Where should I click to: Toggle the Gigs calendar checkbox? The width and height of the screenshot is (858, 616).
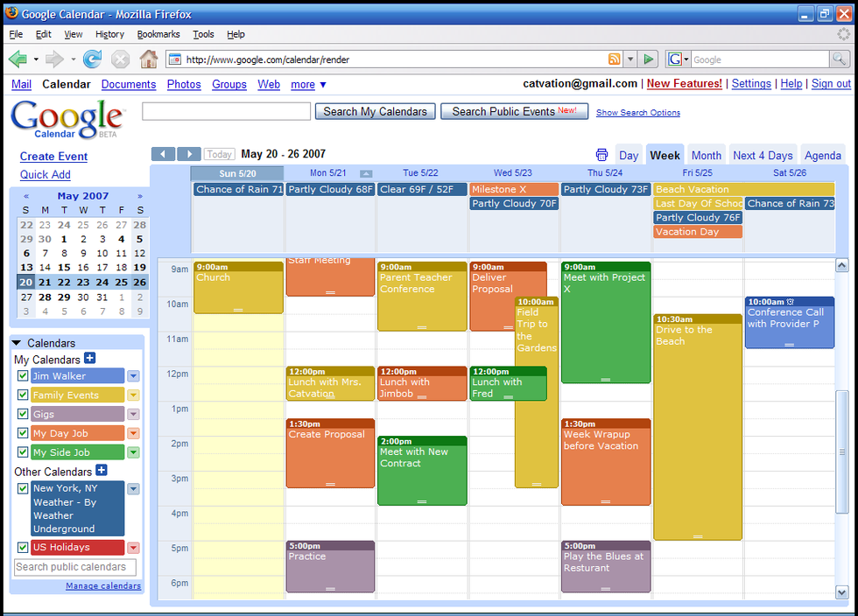pos(23,414)
